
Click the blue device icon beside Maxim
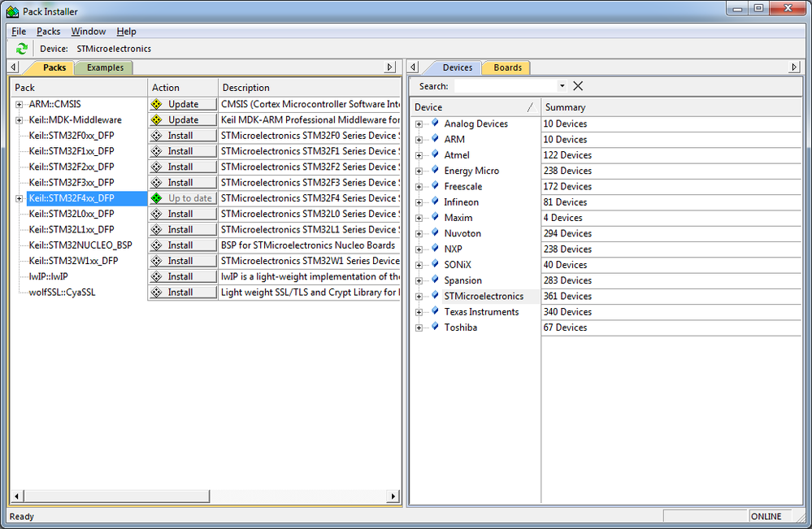pos(435,218)
